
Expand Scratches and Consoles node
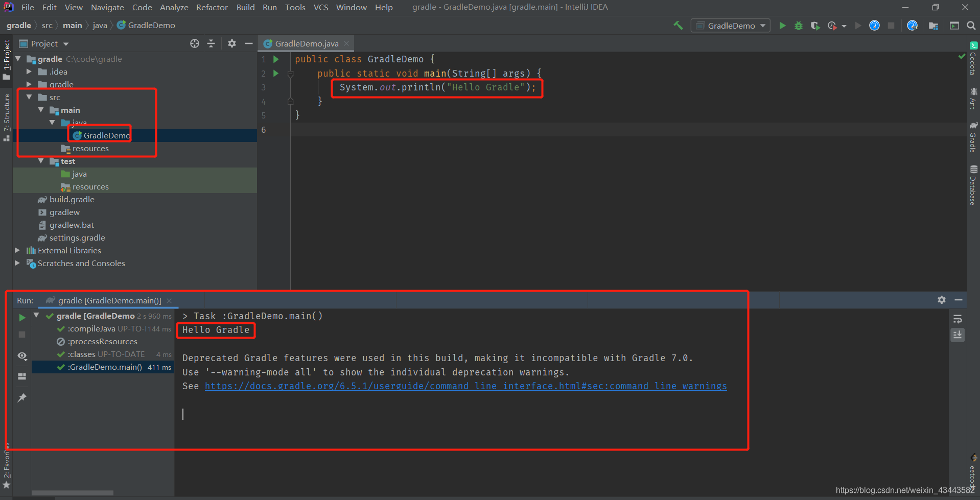coord(17,263)
